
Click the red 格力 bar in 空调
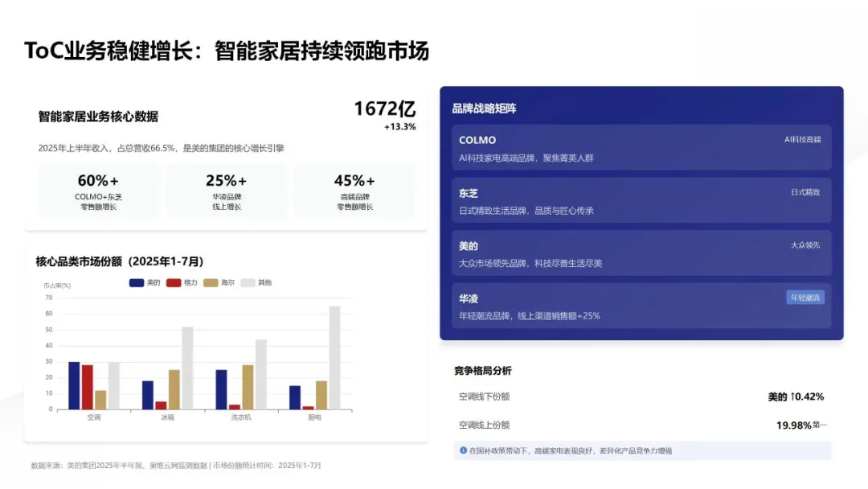click(x=88, y=387)
